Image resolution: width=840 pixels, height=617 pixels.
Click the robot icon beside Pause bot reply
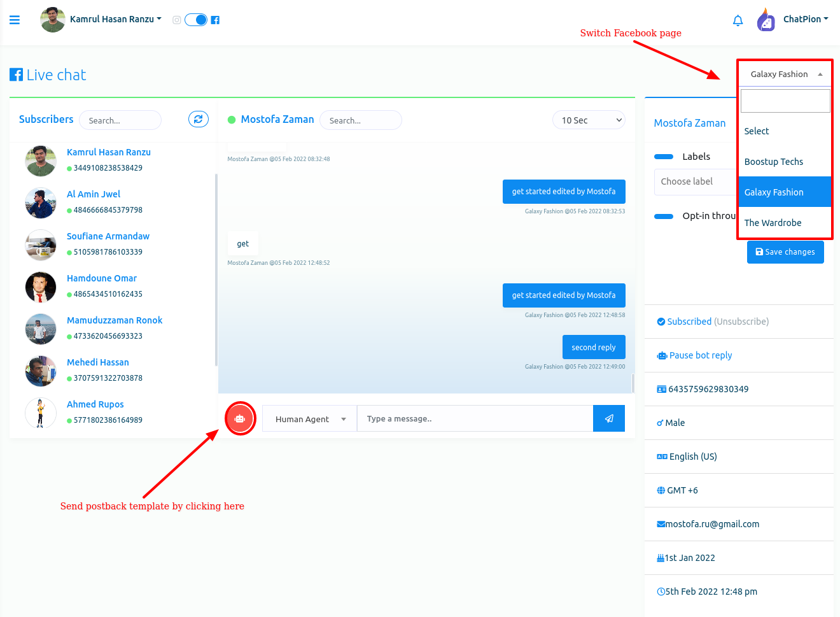click(x=662, y=355)
